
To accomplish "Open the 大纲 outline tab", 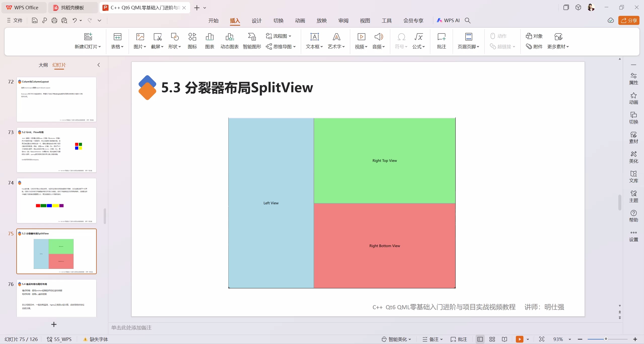I will [x=43, y=65].
